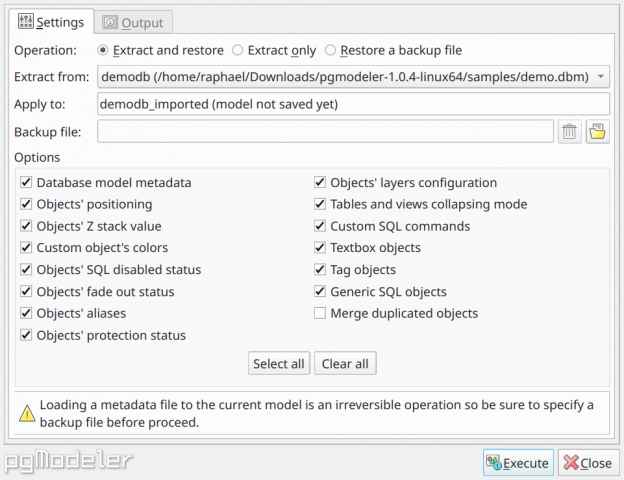Open the folder browse icon for backup file

pyautogui.click(x=597, y=132)
